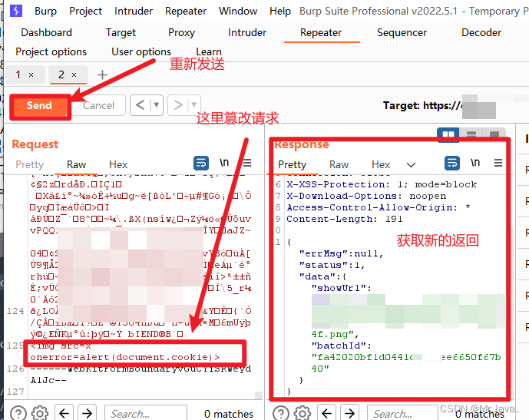Close Repeater tab 1
529x420 pixels.
[31, 75]
